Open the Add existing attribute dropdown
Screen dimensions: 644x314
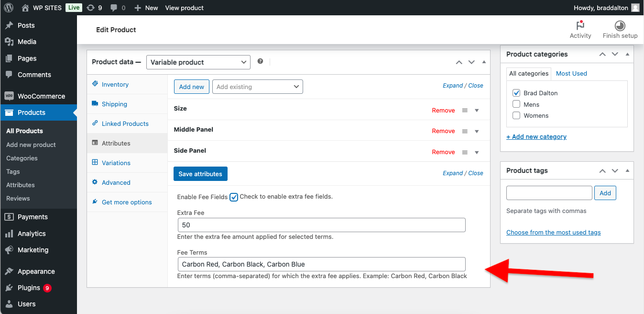click(x=257, y=87)
